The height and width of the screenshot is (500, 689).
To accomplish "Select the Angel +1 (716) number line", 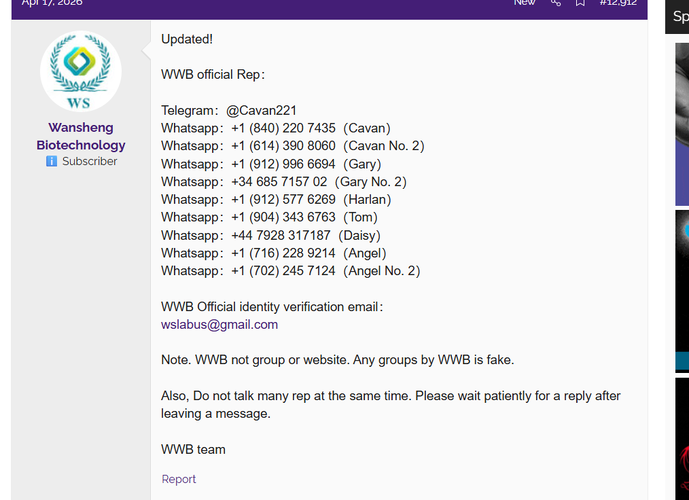I will tap(274, 253).
